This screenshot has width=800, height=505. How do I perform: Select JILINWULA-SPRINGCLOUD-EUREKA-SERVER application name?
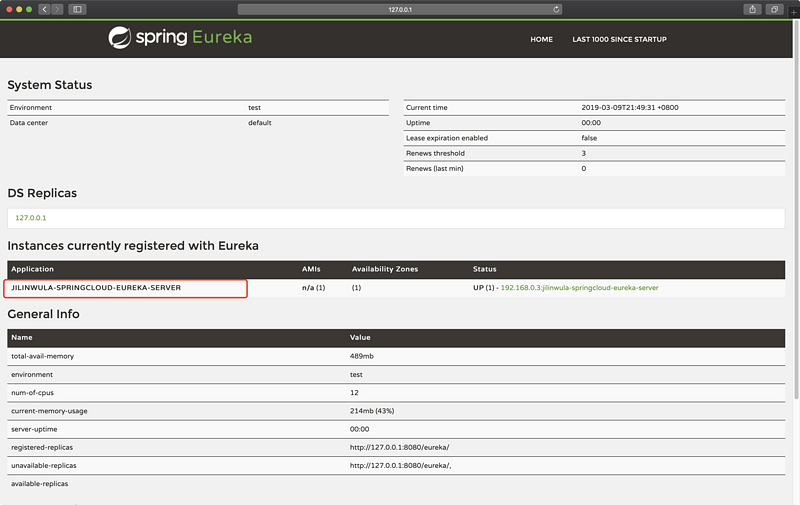point(96,288)
